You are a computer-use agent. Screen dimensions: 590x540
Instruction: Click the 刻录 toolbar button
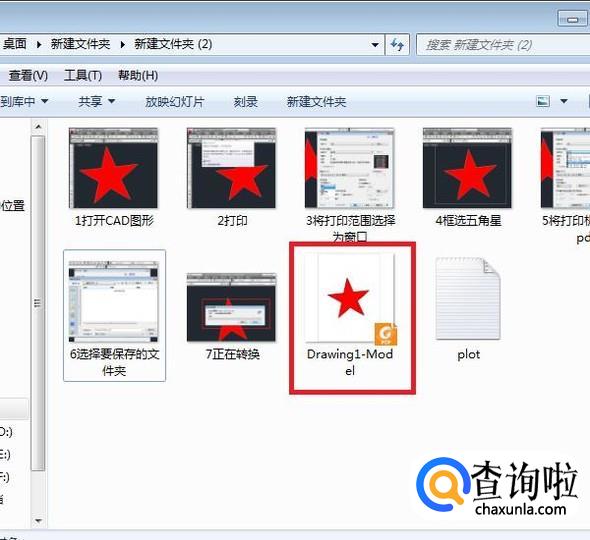pos(245,102)
